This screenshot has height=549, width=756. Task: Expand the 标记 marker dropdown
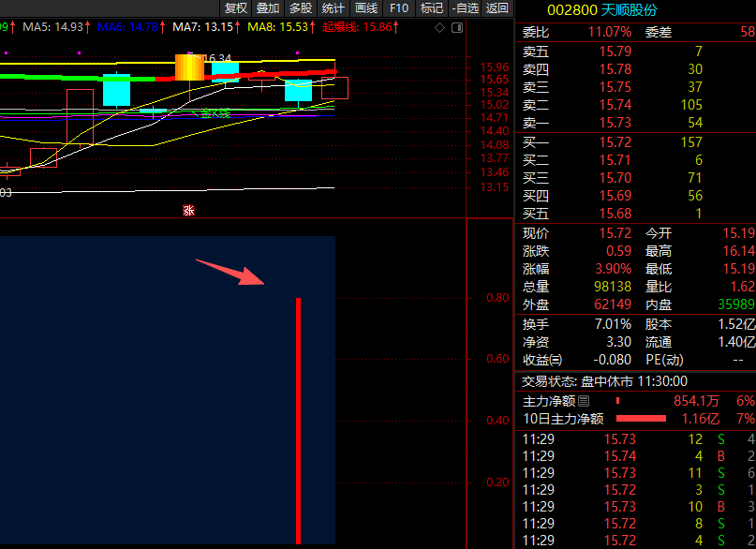[x=432, y=8]
